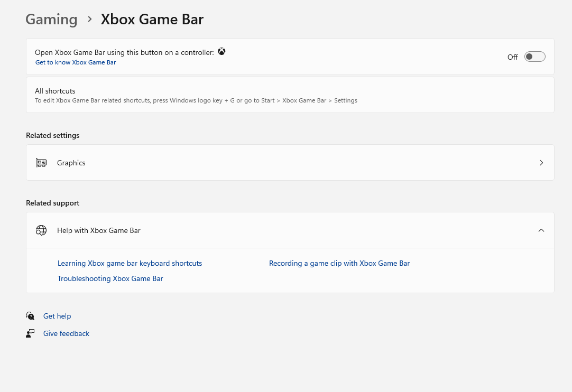The image size is (572, 392).
Task: Collapse the Help section using its up chevron
Action: pos(541,230)
